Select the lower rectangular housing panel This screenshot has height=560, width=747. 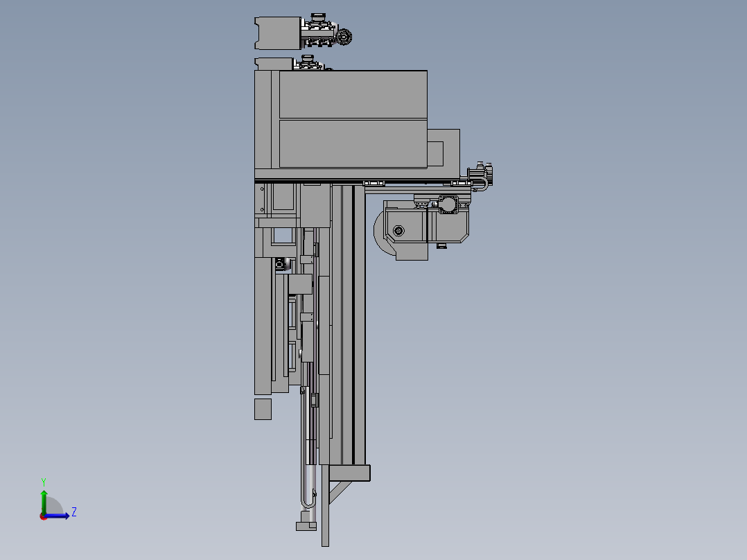click(353, 143)
